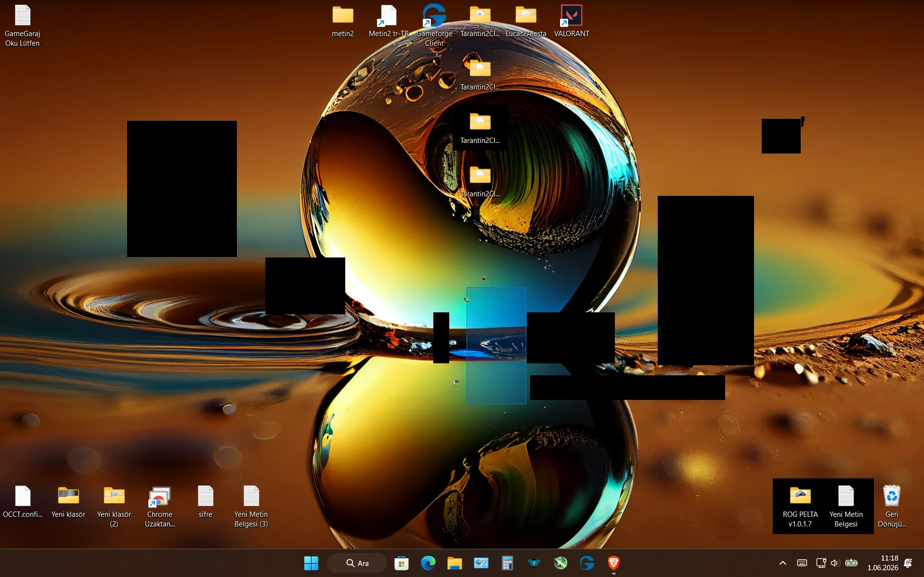924x577 pixels.
Task: Select the Lucas2Alesta folder
Action: pyautogui.click(x=526, y=21)
